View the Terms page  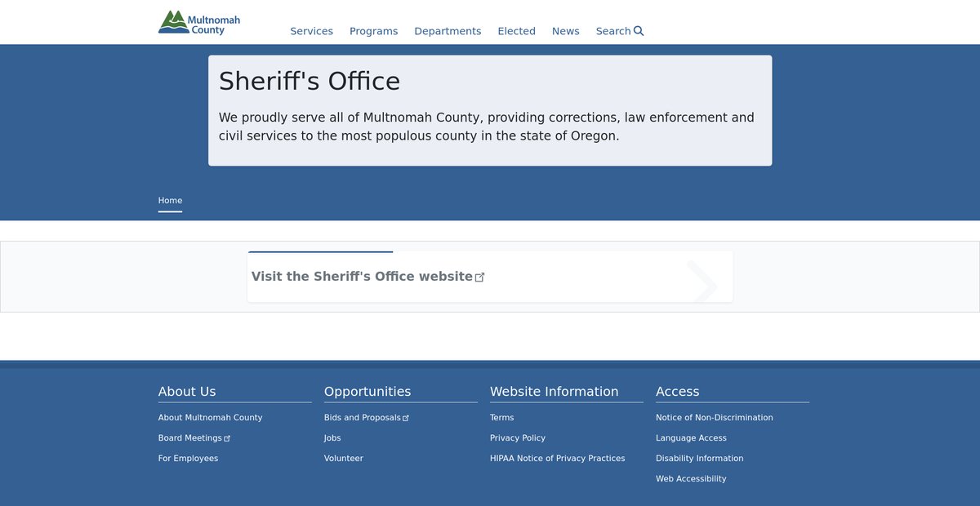(502, 418)
